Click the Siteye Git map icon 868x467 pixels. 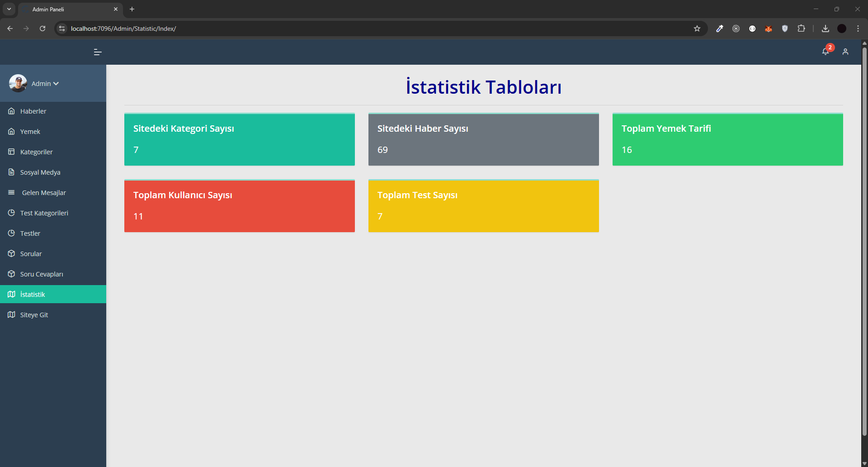[x=11, y=315]
